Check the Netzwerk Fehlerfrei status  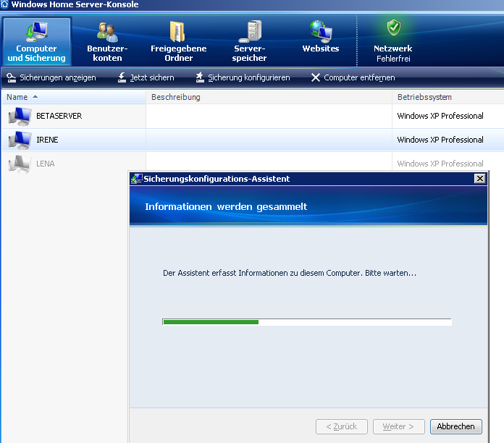tap(392, 41)
